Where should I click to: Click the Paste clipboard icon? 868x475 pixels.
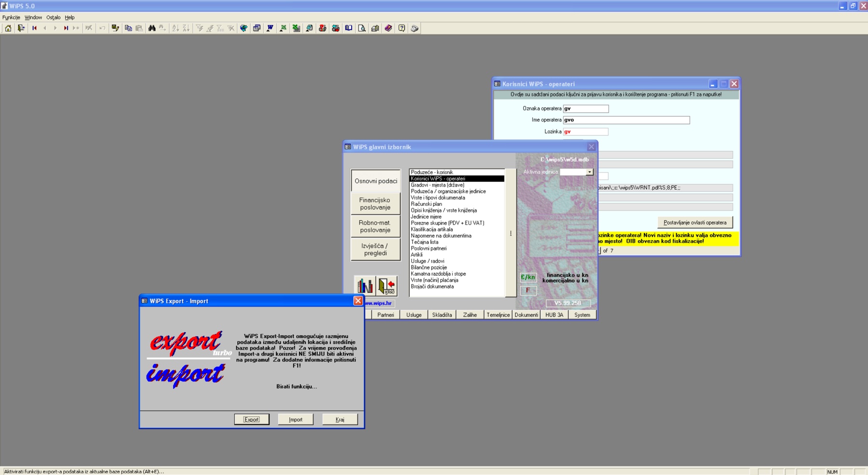coord(139,28)
